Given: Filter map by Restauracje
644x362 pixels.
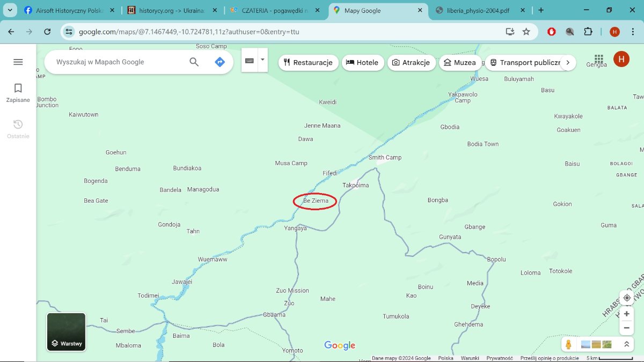Looking at the screenshot, I should pyautogui.click(x=308, y=63).
